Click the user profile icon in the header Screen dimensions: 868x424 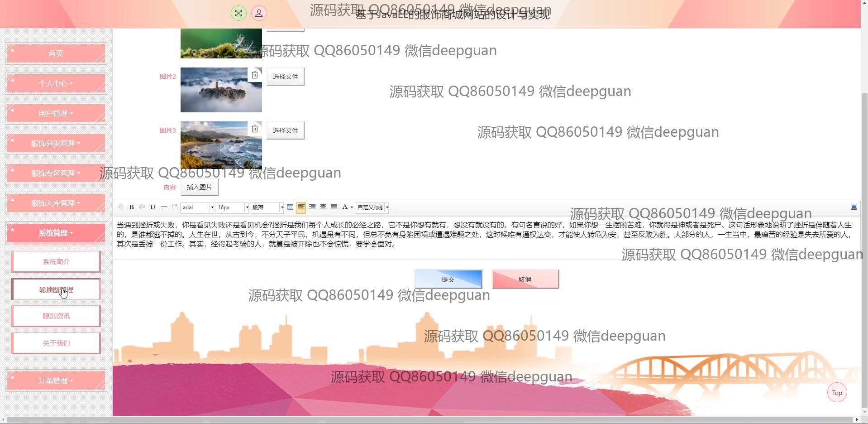(259, 13)
